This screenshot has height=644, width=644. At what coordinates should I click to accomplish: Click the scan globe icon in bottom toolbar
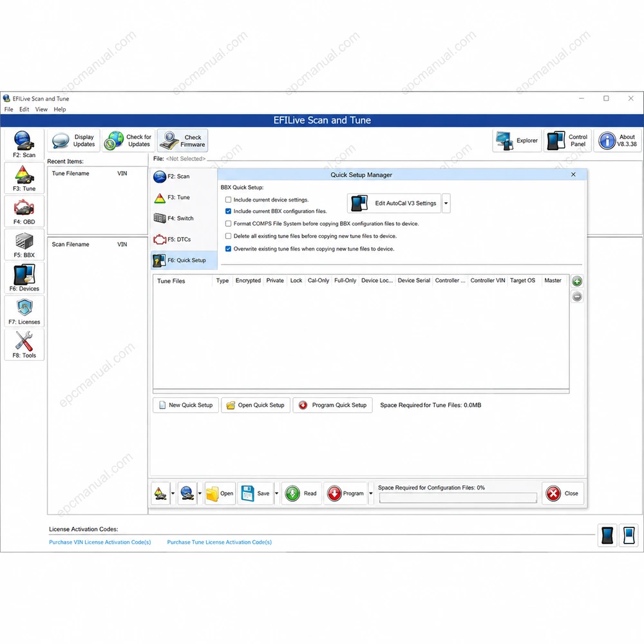187,493
